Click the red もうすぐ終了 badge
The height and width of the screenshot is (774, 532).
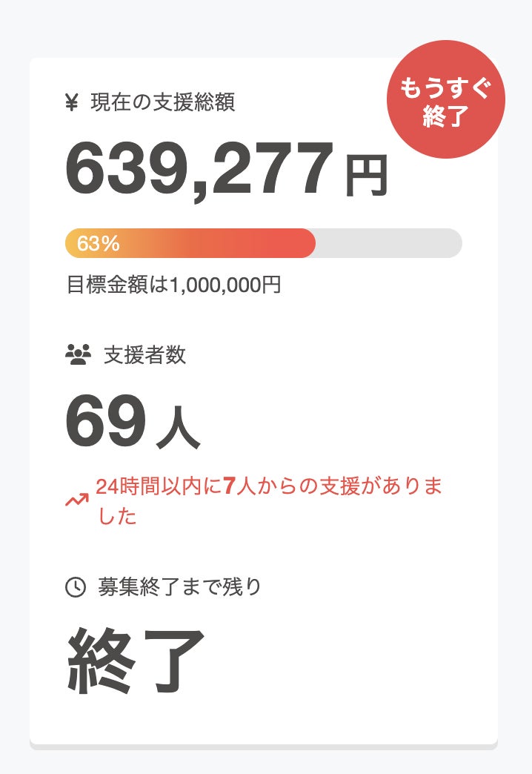(445, 99)
